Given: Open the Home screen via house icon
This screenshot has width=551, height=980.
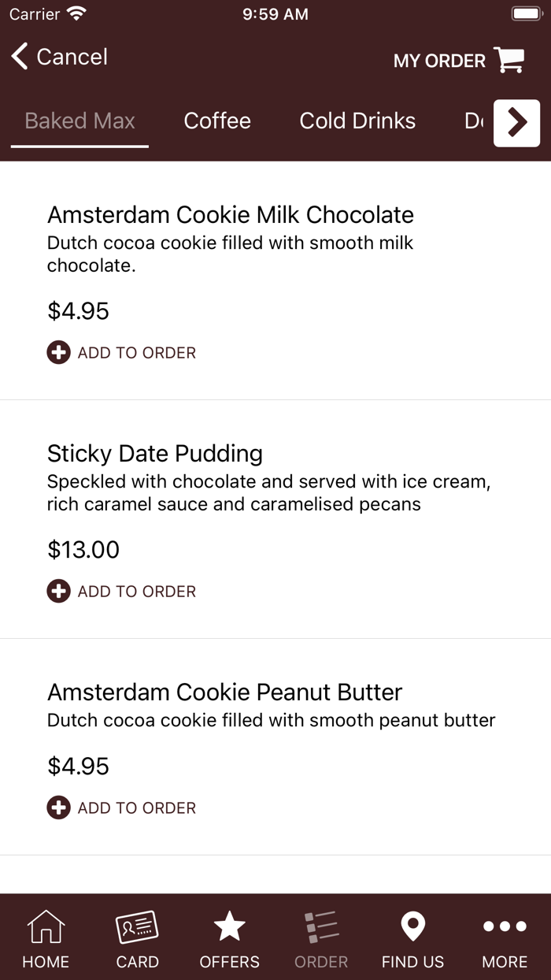Looking at the screenshot, I should pyautogui.click(x=45, y=936).
